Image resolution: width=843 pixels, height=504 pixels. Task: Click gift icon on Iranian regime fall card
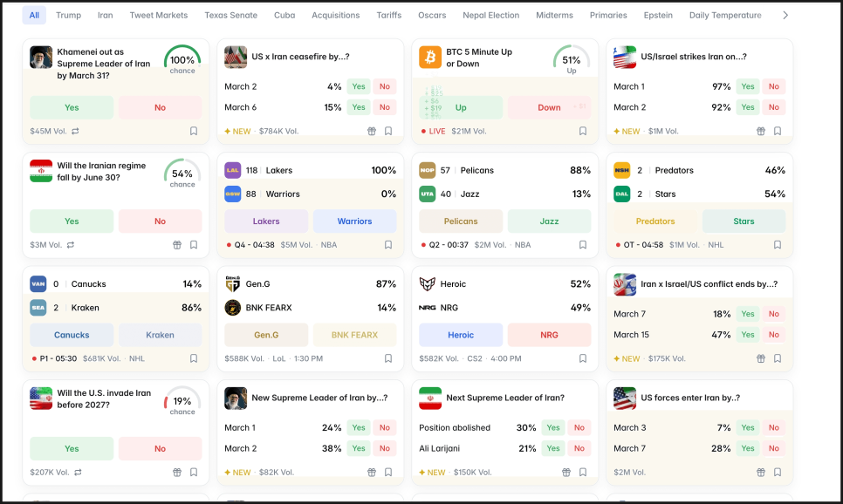click(x=177, y=245)
